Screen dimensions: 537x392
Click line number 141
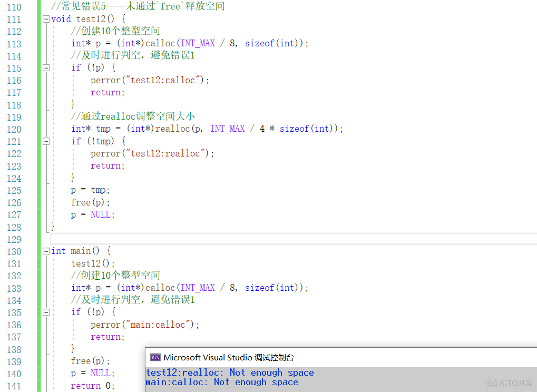click(14, 386)
